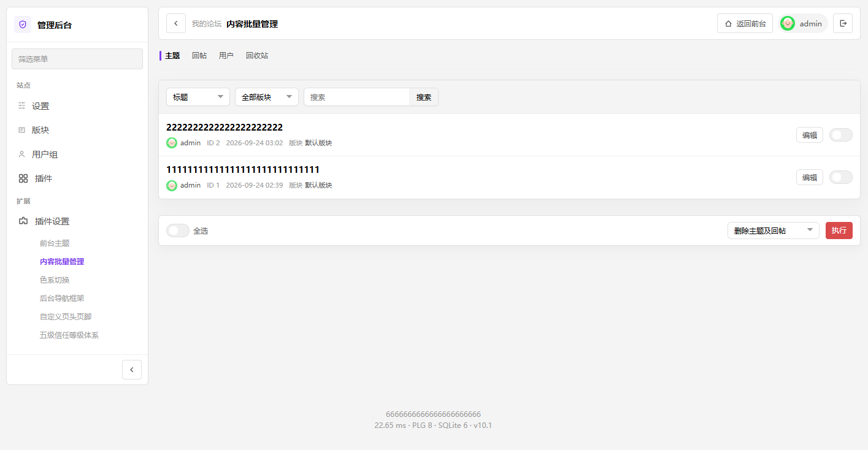Click 编辑 for topic 2222222222
Viewport: 868px width, 450px height.
(x=810, y=135)
